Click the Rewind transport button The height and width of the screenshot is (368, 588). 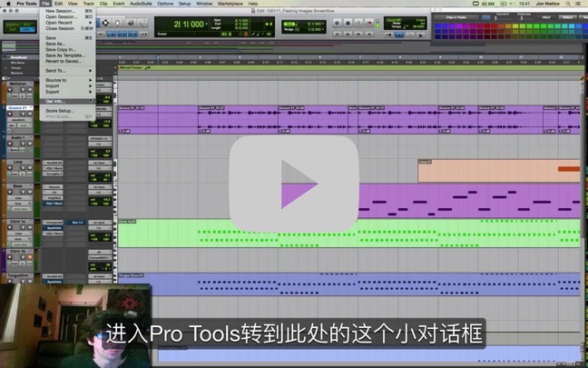point(348,34)
